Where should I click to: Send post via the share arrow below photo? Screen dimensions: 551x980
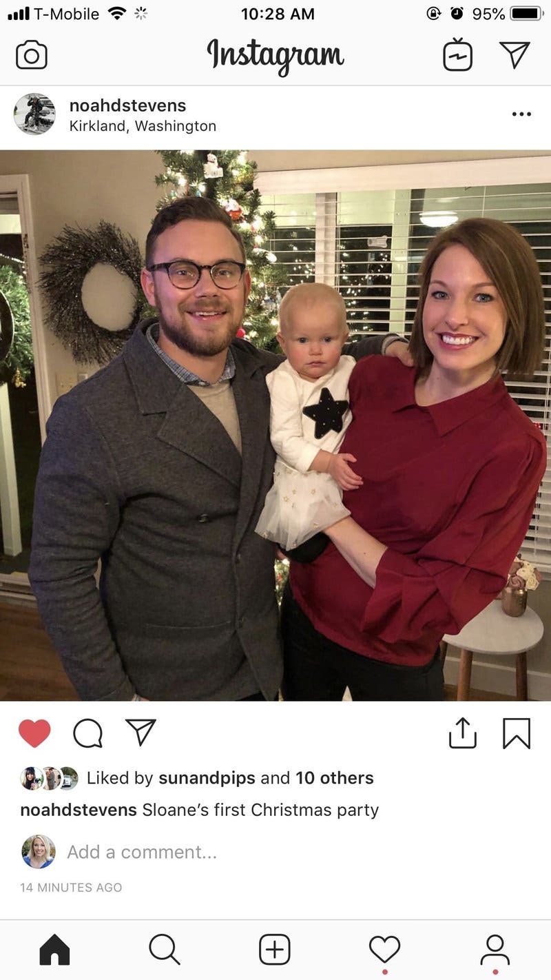pos(141,732)
